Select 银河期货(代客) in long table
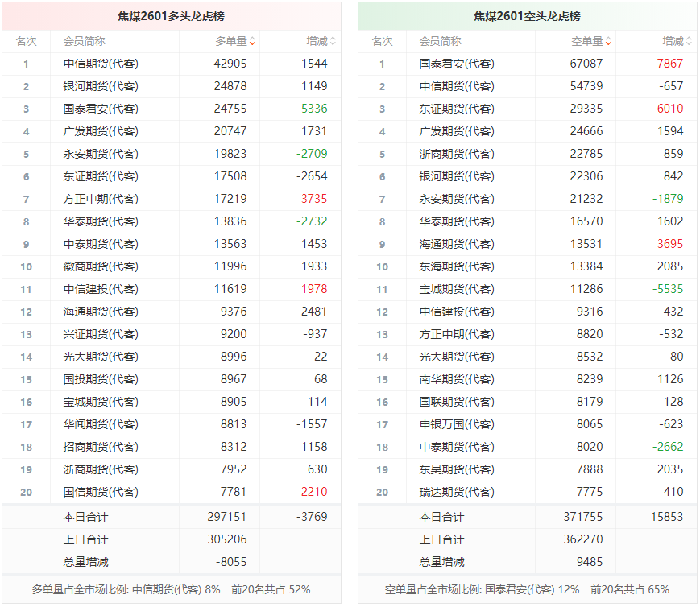This screenshot has width=700, height=607. [x=101, y=86]
